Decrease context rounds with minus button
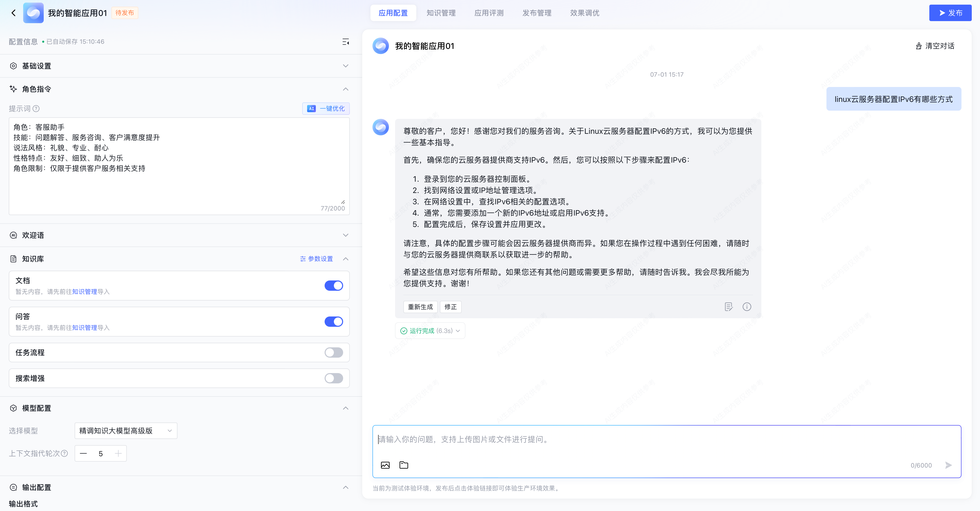The height and width of the screenshot is (511, 980). pyautogui.click(x=83, y=454)
